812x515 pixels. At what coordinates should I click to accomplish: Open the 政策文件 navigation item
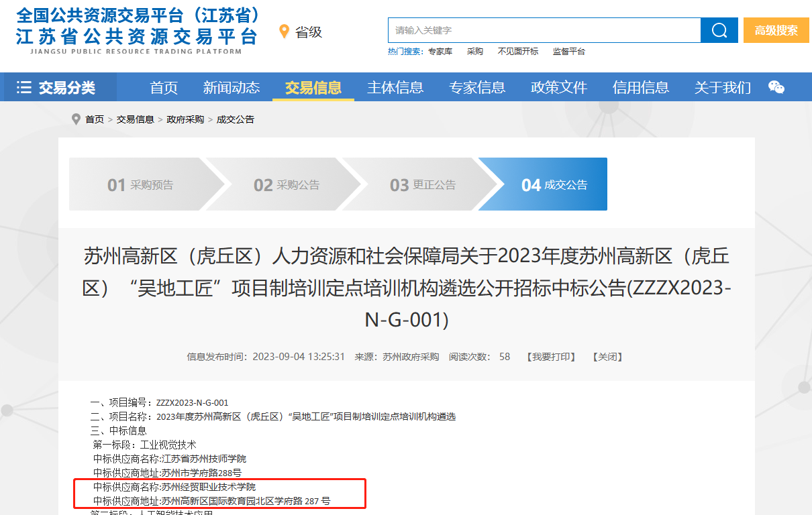coord(559,87)
